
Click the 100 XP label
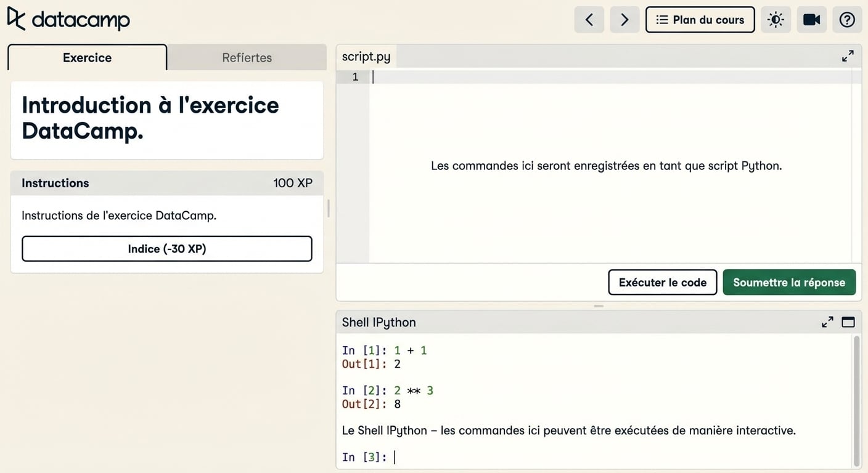tap(293, 183)
